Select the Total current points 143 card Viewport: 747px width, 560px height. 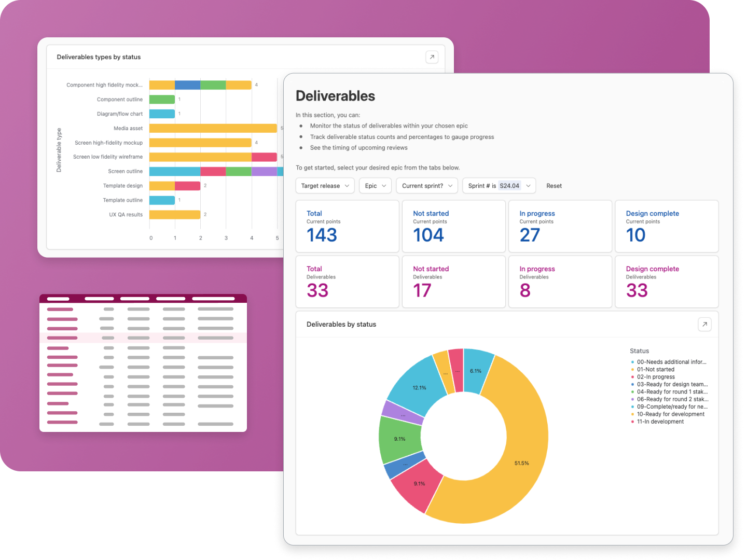[x=348, y=227]
